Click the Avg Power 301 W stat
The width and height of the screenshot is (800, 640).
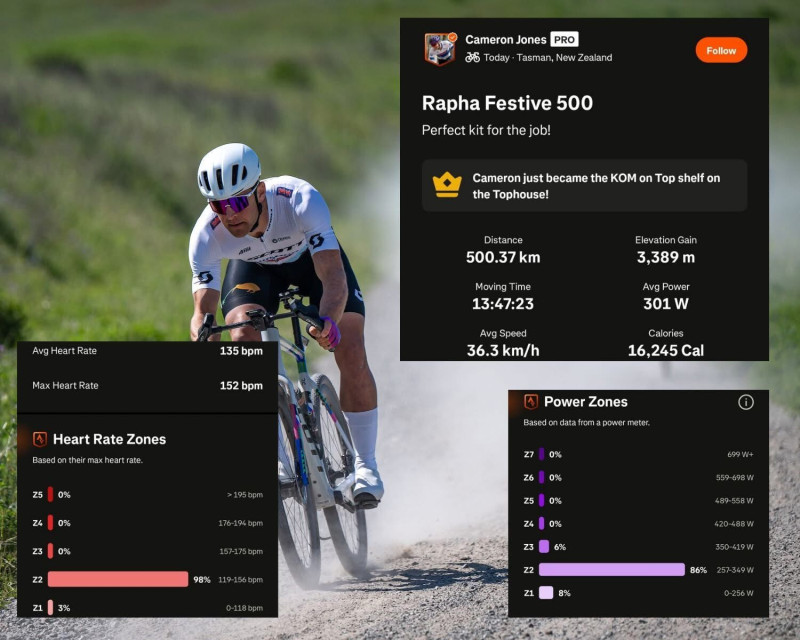(x=665, y=296)
